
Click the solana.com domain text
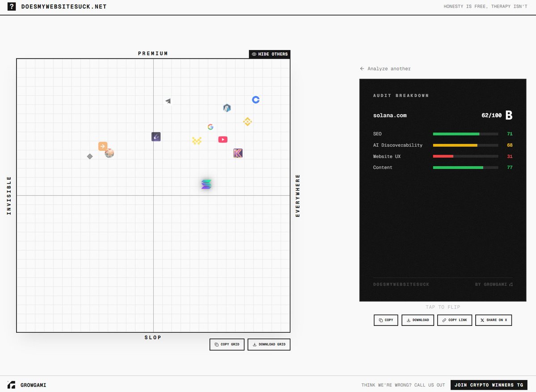tap(390, 115)
